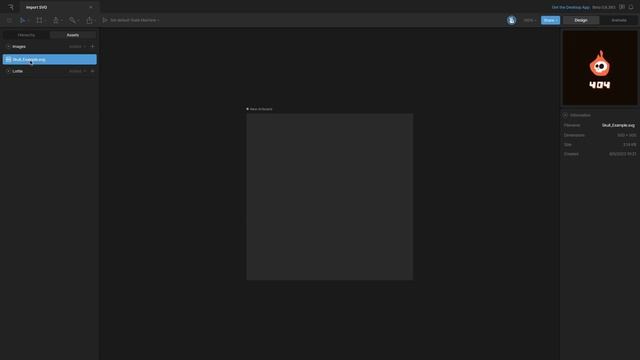The image size is (640, 360).
Task: Close the Import SVG file tab
Action: [91, 7]
